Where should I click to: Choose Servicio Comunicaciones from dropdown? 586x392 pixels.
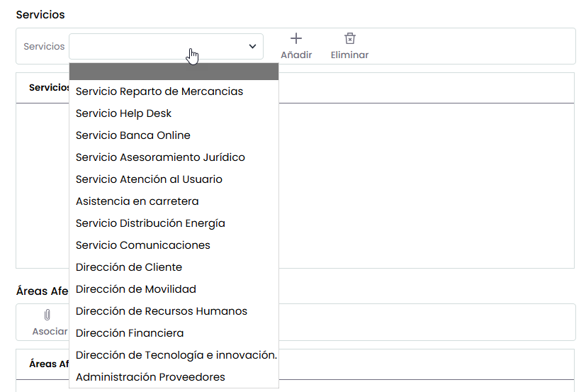(x=143, y=245)
